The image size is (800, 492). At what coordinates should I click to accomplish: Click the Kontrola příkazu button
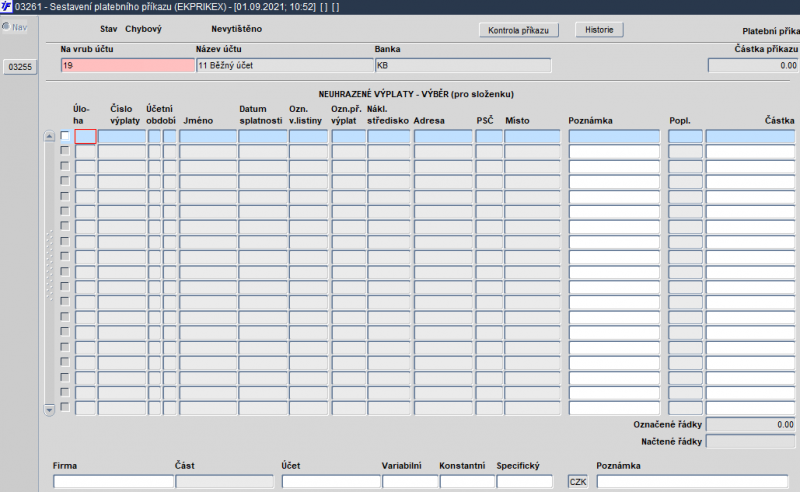click(x=518, y=30)
